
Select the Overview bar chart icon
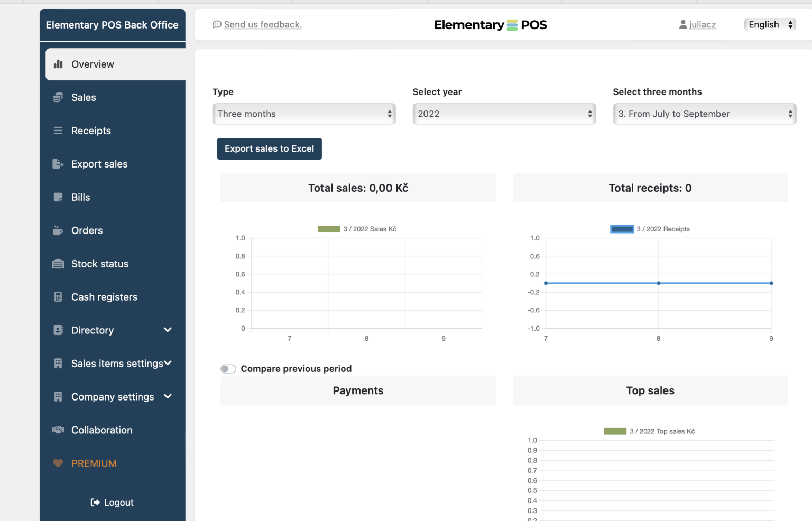pos(58,64)
